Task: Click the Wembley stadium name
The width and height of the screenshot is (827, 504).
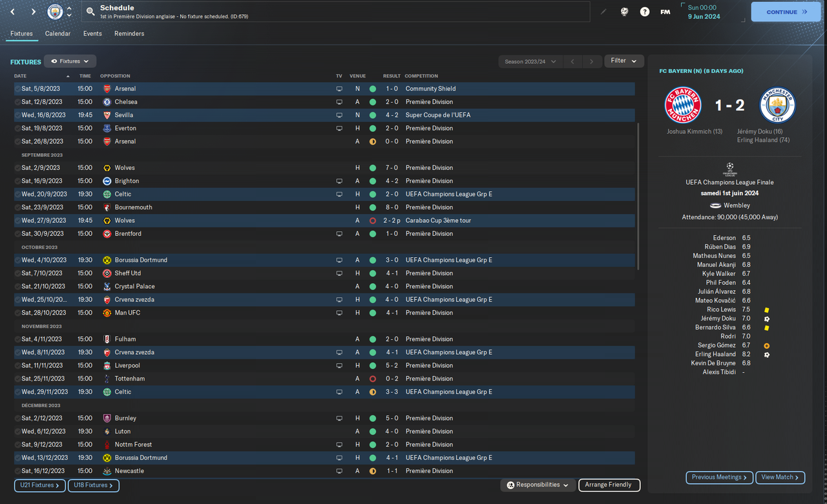Action: point(737,205)
